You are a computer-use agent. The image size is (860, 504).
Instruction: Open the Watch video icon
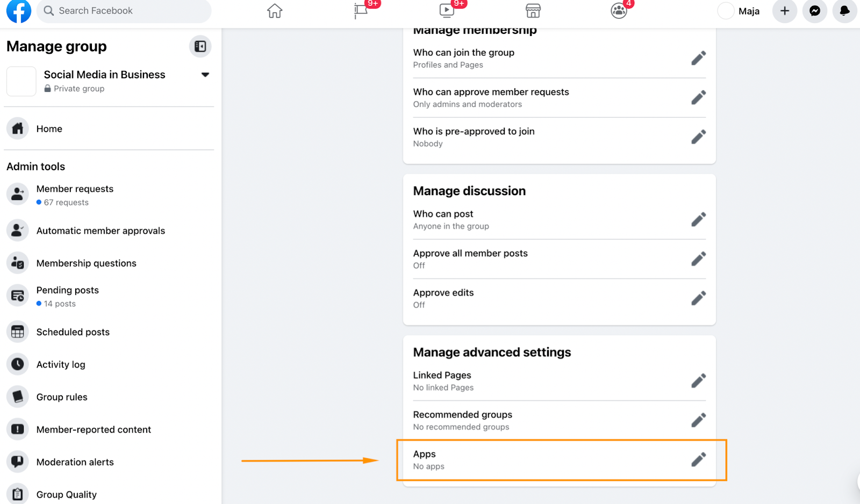[x=447, y=11]
